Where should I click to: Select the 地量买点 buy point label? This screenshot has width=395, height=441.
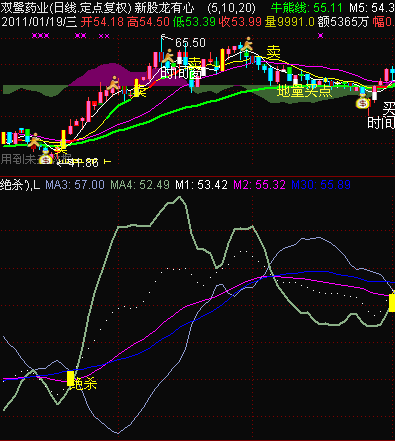[305, 91]
